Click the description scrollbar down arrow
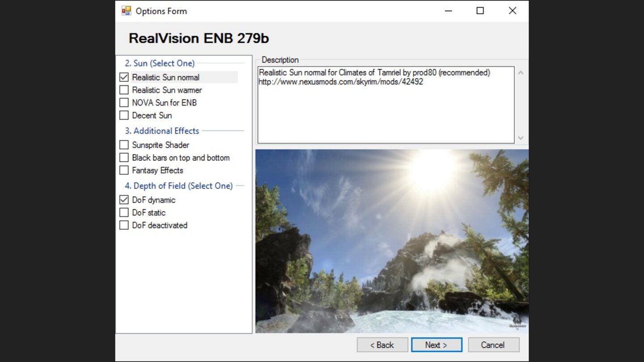Screen dimensions: 644x362 [521, 138]
